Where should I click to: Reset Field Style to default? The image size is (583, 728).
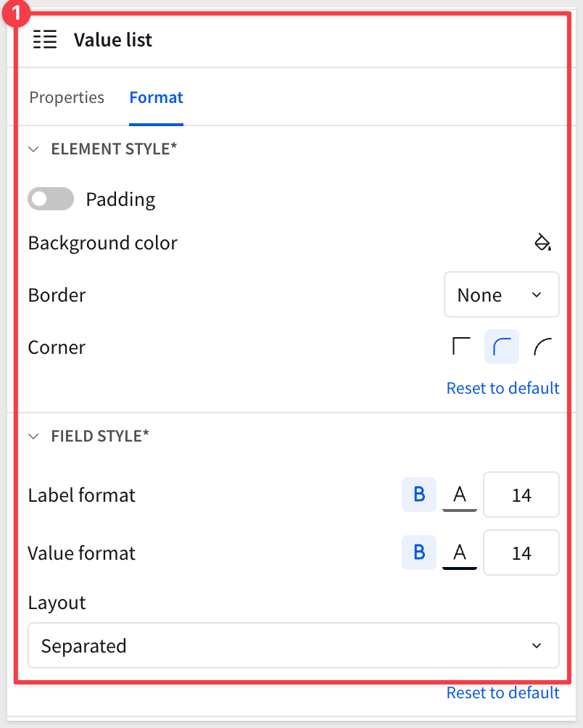pyautogui.click(x=503, y=692)
